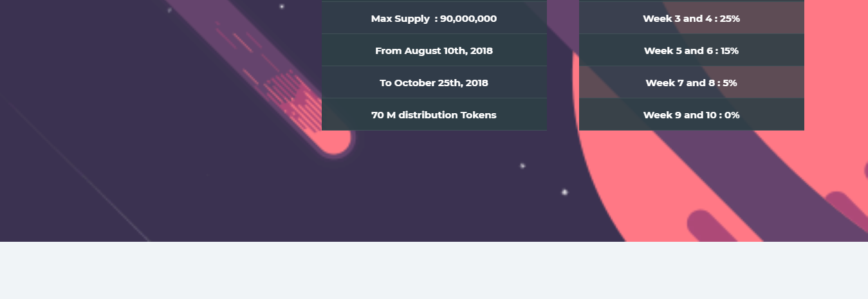This screenshot has width=868, height=299.
Task: Select the From August 10th, 2018 row
Action: (x=434, y=50)
